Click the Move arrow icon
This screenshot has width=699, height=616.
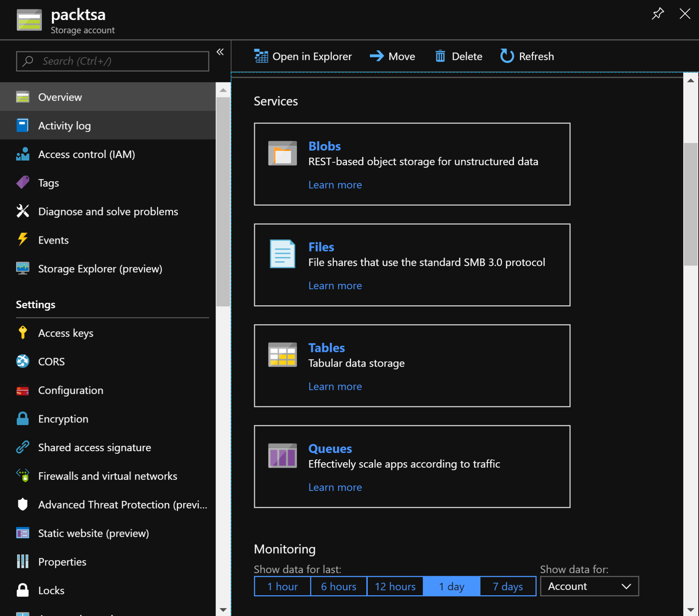pos(377,56)
